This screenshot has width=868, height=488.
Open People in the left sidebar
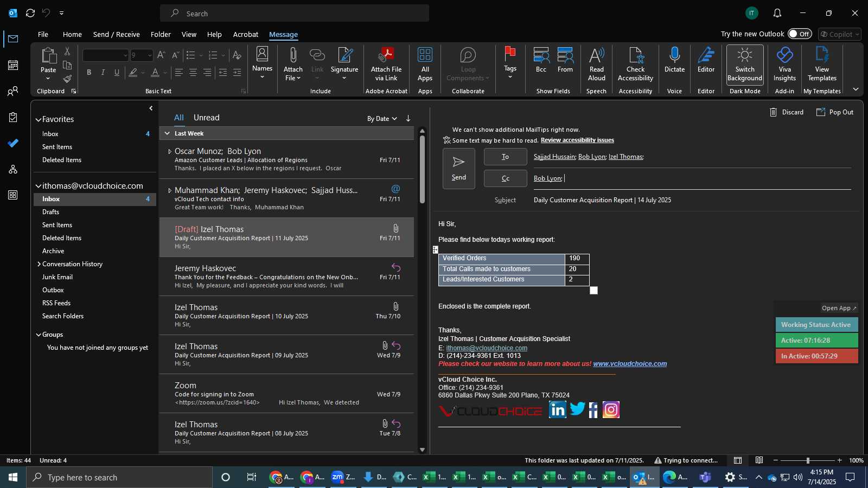tap(13, 91)
